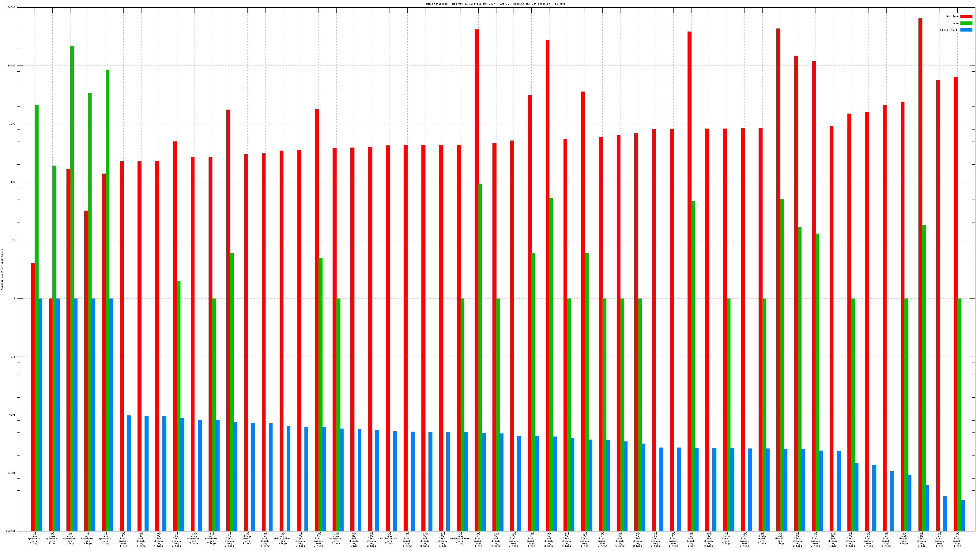Image resolution: width=980 pixels, height=551 pixels.
Task: Click the 0.0001 y-axis tick label
Action: [x=11, y=531]
